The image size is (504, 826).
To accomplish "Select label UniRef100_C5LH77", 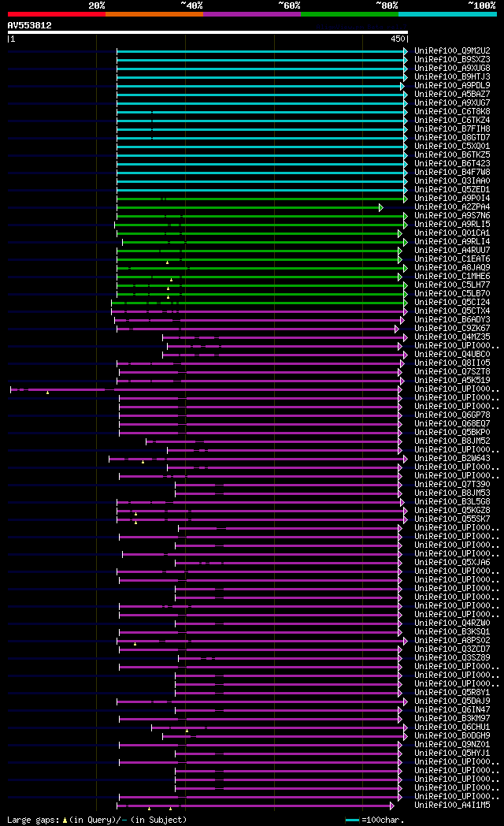I will pyautogui.click(x=452, y=285).
